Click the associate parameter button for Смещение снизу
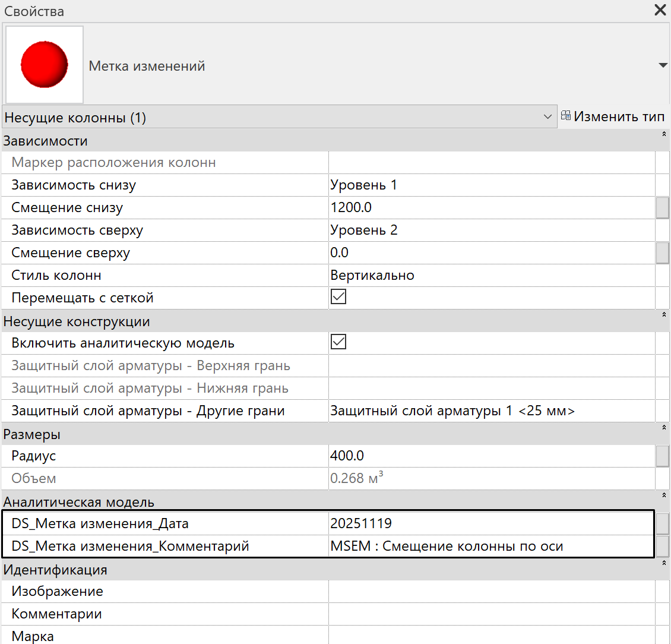Screen dimensions: 671x644 (662, 208)
